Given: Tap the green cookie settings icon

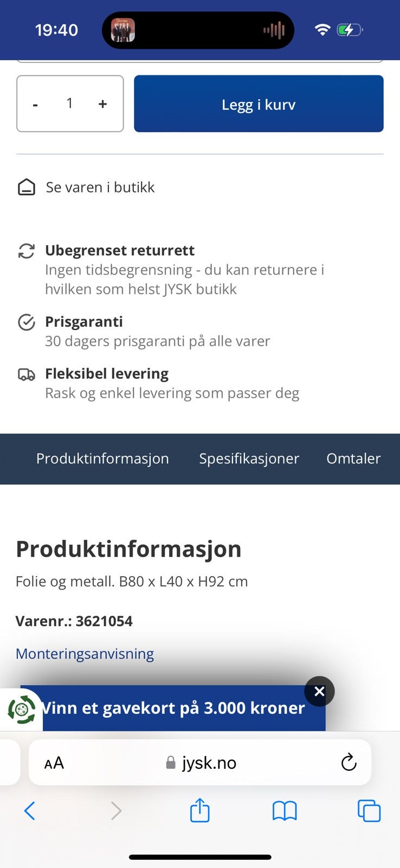Looking at the screenshot, I should point(22,709).
